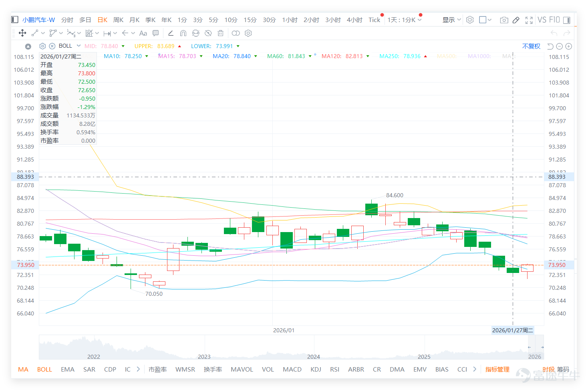Open the VS compare button
Viewport: 588px width, 390px height.
point(542,20)
